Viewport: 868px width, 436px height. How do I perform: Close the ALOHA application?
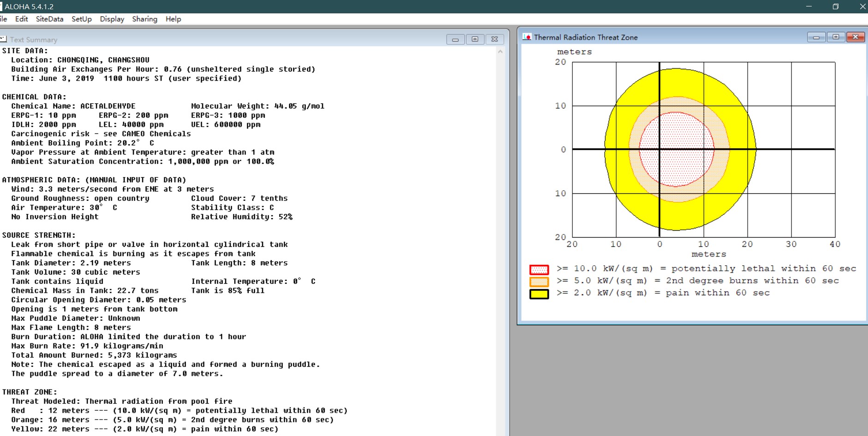pyautogui.click(x=862, y=6)
